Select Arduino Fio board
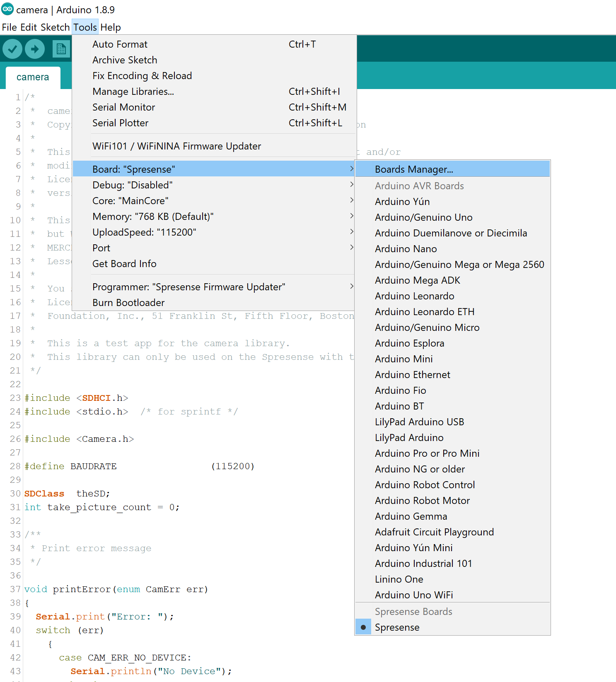This screenshot has height=682, width=616. coord(452,390)
